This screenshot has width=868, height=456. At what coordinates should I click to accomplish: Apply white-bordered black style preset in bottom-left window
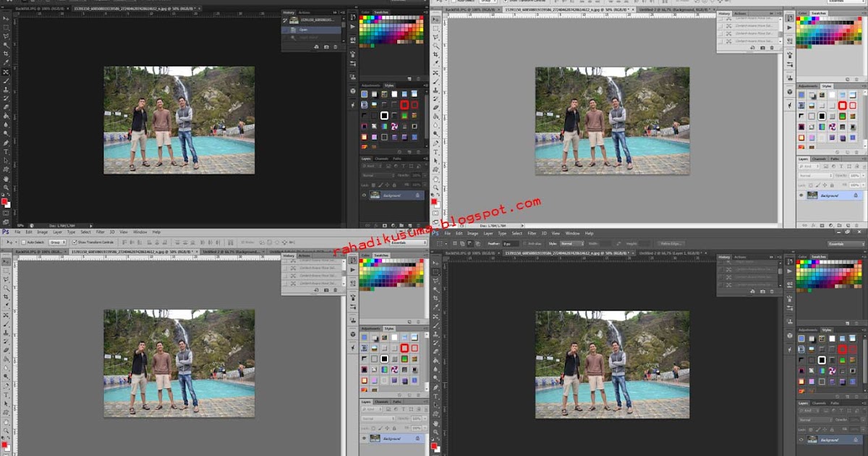(x=384, y=359)
